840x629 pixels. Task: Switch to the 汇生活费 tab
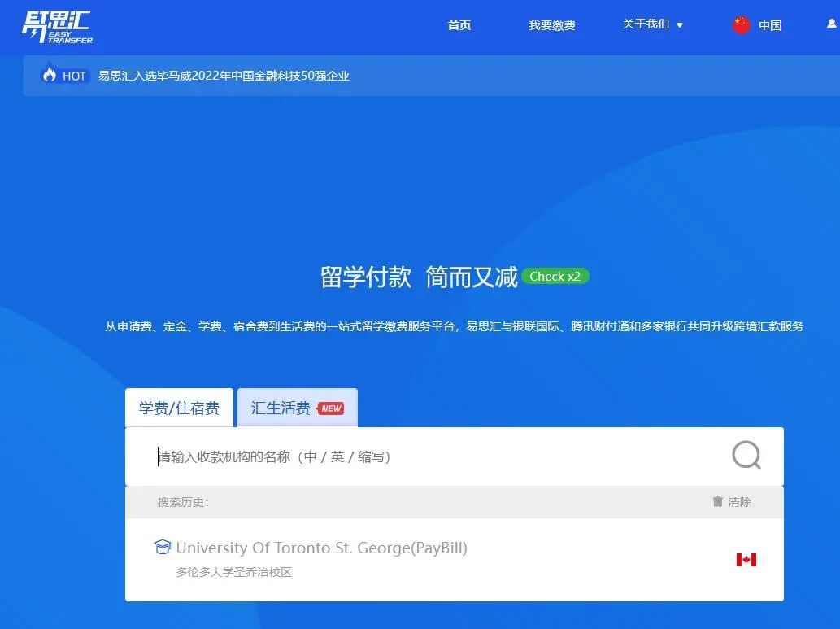pyautogui.click(x=298, y=408)
